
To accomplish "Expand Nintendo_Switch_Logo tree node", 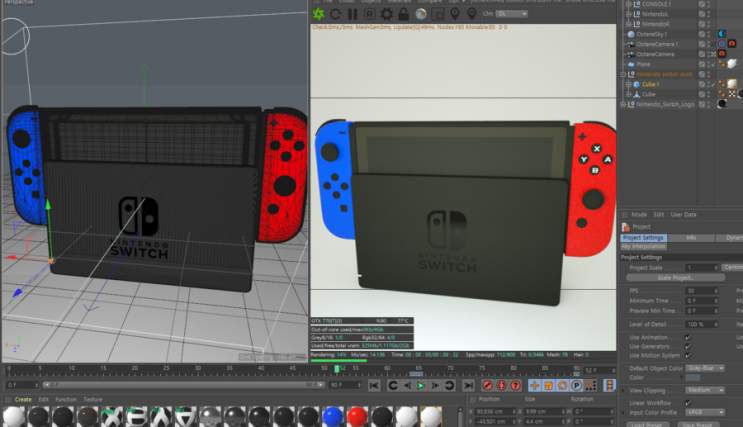I will tap(624, 104).
